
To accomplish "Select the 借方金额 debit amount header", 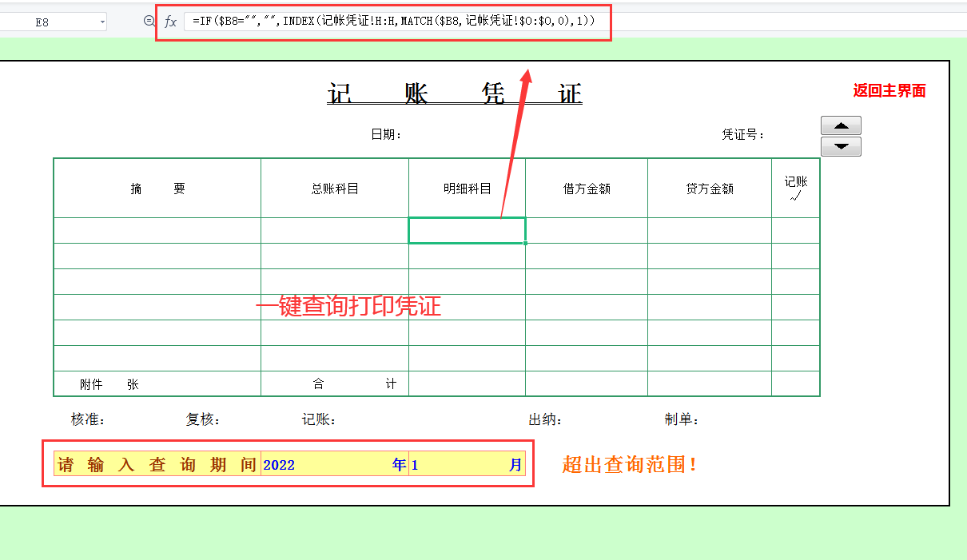I will (586, 187).
